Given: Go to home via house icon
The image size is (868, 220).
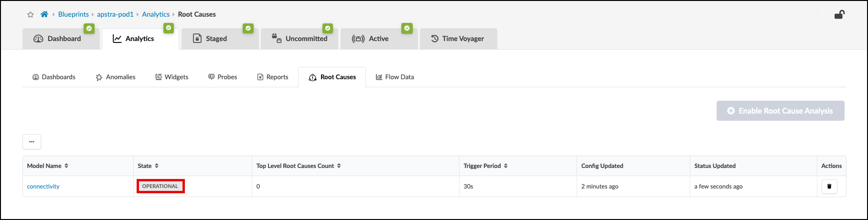Looking at the screenshot, I should click(44, 14).
